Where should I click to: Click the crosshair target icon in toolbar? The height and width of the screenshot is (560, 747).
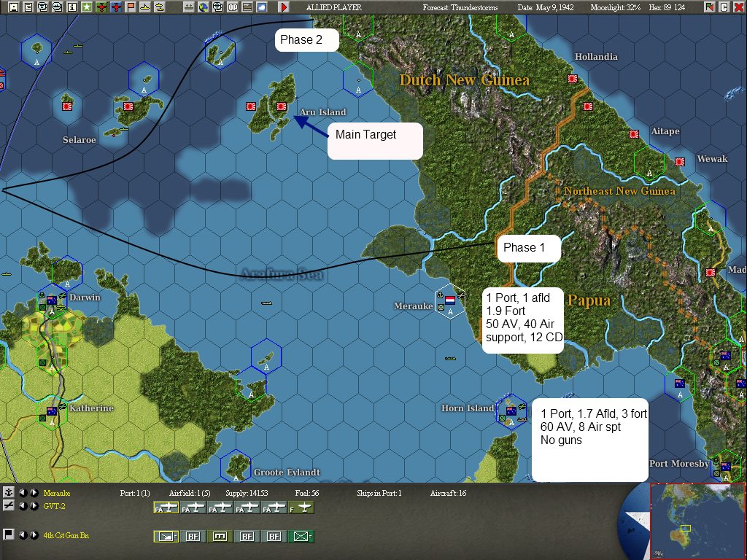pyautogui.click(x=217, y=7)
